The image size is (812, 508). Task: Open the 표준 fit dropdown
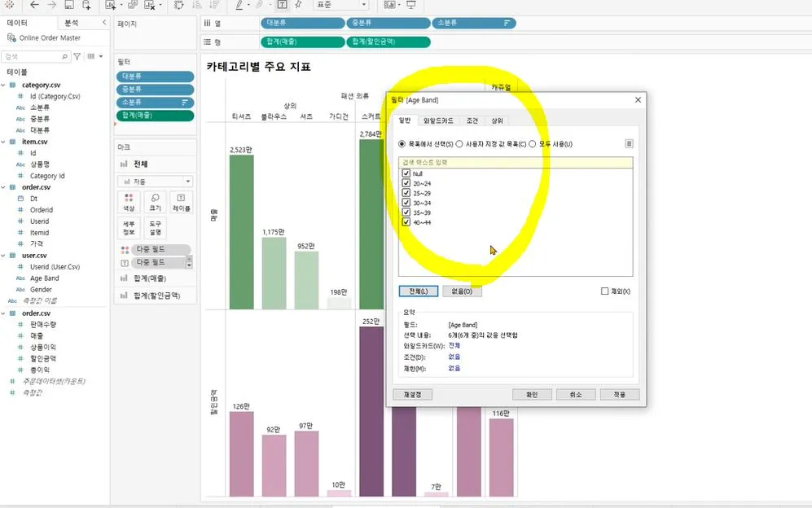coord(341,5)
